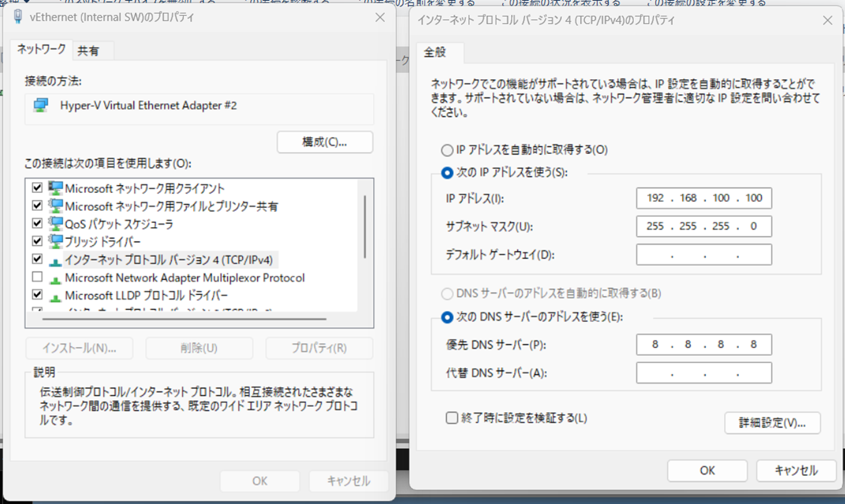Switch to the ネットワーク tab
The height and width of the screenshot is (504, 845).
tap(41, 50)
